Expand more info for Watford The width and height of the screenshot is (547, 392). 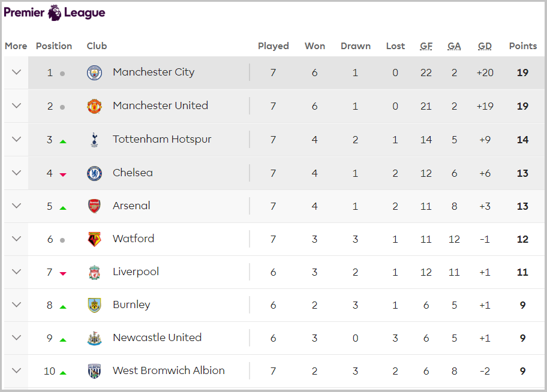[x=16, y=239]
